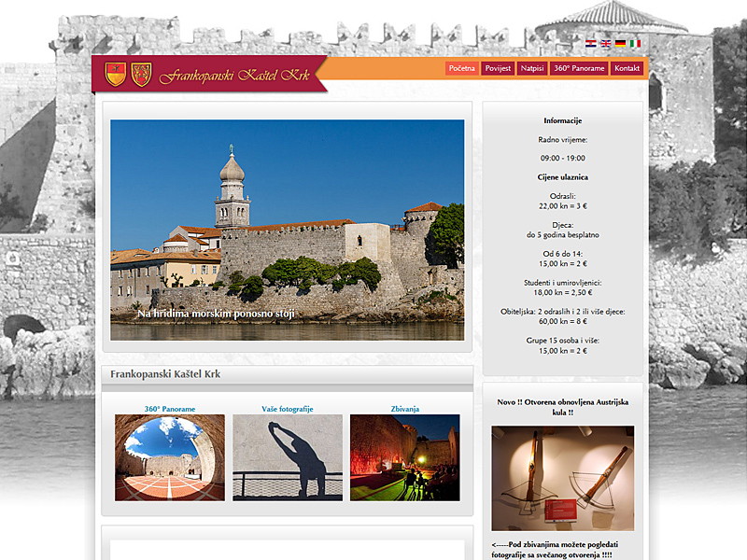Image resolution: width=747 pixels, height=560 pixels.
Task: Open the Početna menu tab
Action: (462, 68)
